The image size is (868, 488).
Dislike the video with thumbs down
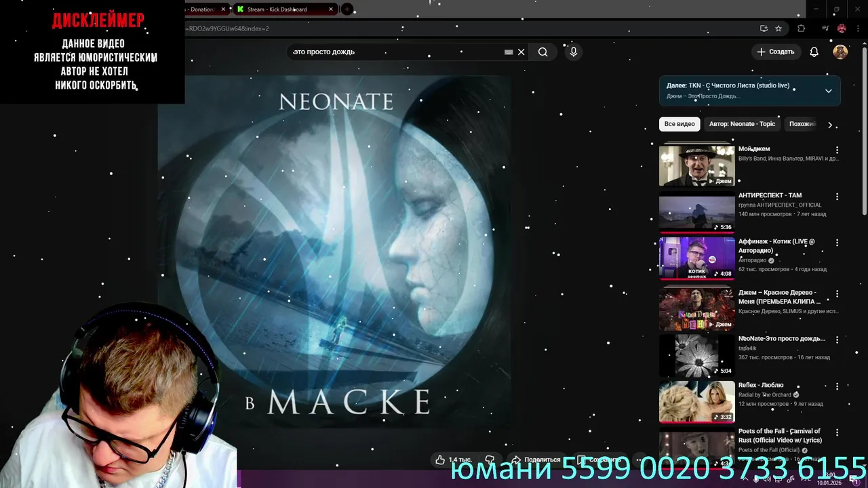pyautogui.click(x=490, y=460)
